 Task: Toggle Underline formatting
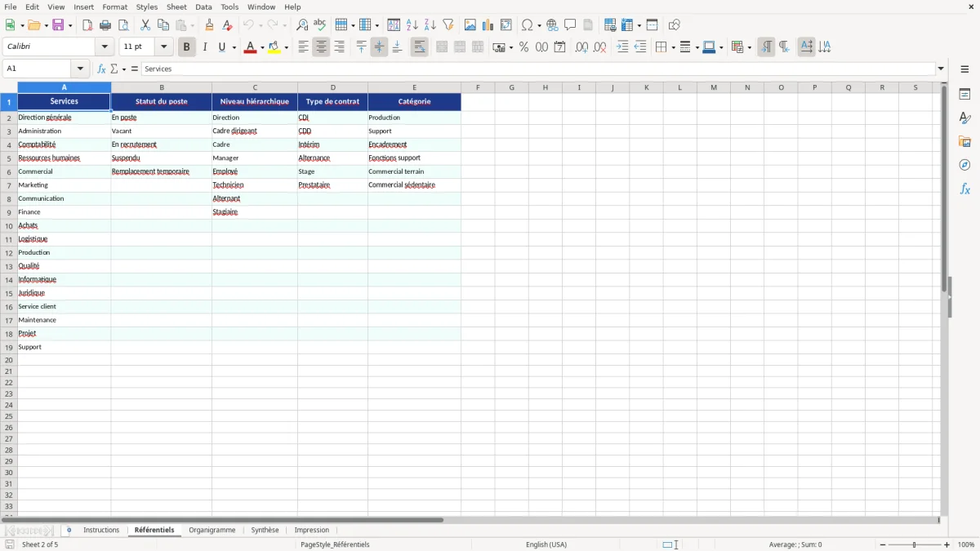point(222,47)
